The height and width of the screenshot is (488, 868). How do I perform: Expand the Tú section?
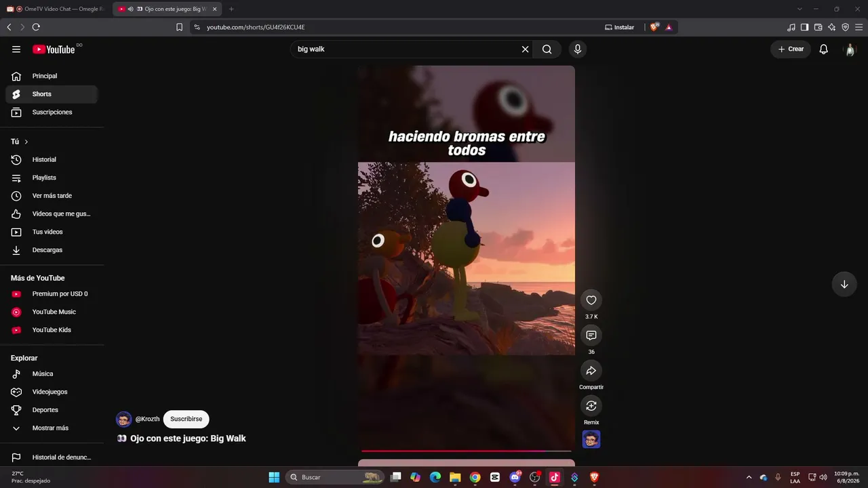20,142
